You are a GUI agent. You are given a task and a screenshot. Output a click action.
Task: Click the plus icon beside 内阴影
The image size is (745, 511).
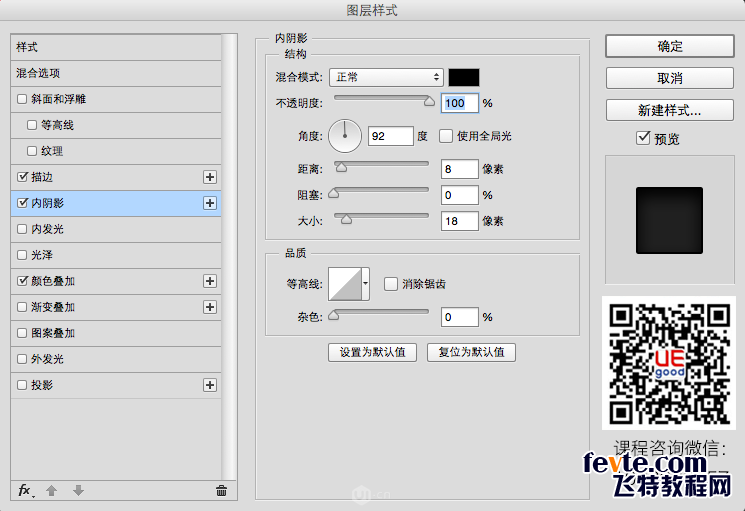coord(210,203)
